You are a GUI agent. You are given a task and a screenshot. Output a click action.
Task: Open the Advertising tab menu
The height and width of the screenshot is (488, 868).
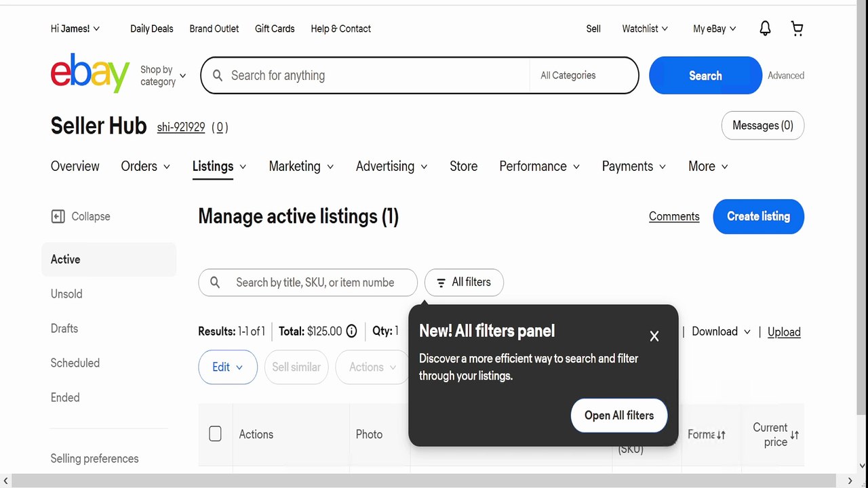pos(391,166)
